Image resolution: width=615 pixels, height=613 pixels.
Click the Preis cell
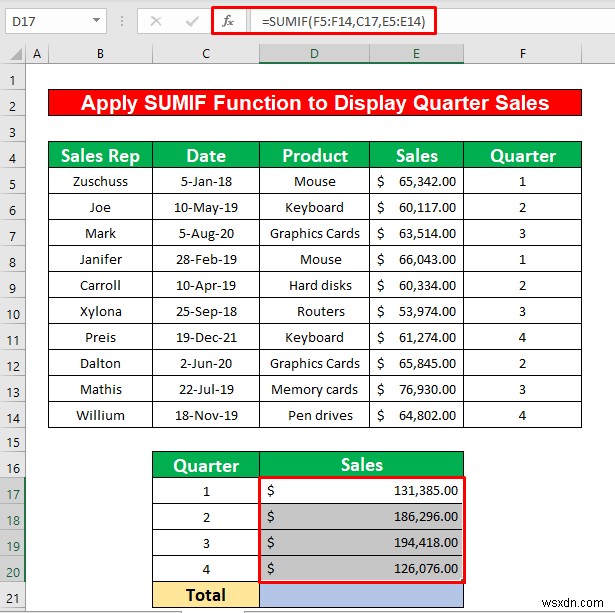(x=100, y=337)
